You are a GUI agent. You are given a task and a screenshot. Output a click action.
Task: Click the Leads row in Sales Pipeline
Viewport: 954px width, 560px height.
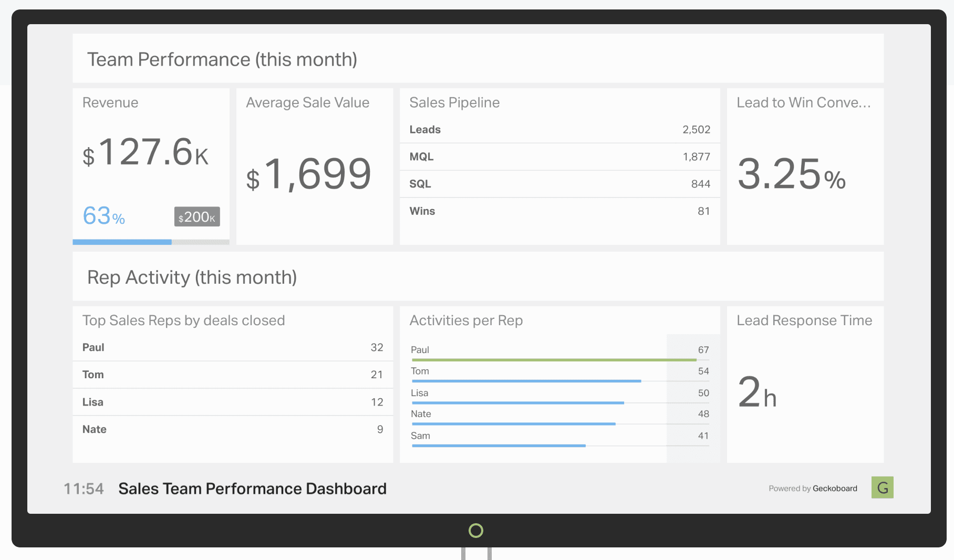559,129
